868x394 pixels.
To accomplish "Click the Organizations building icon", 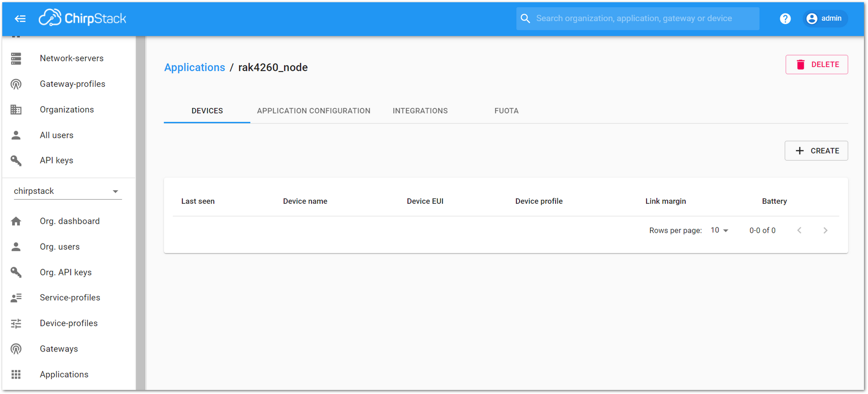I will pos(16,109).
